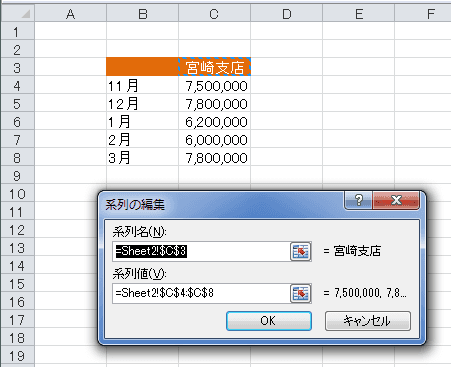Click inside the 系列名 input field
Viewport: 451px width, 367px height.
click(x=201, y=251)
